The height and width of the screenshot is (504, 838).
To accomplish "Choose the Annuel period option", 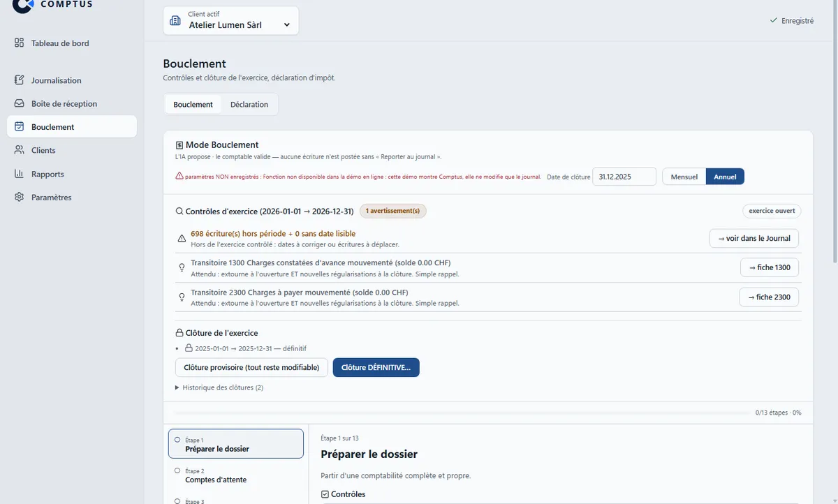I will [x=725, y=177].
